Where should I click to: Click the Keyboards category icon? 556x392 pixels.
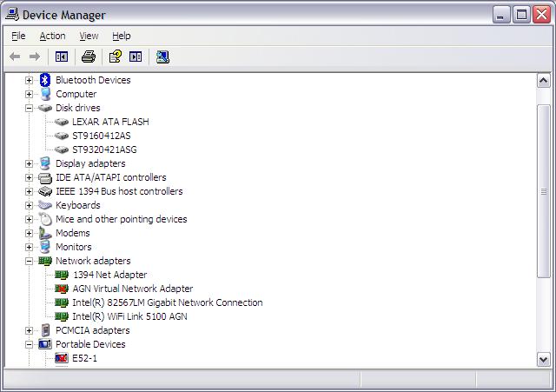click(x=45, y=205)
